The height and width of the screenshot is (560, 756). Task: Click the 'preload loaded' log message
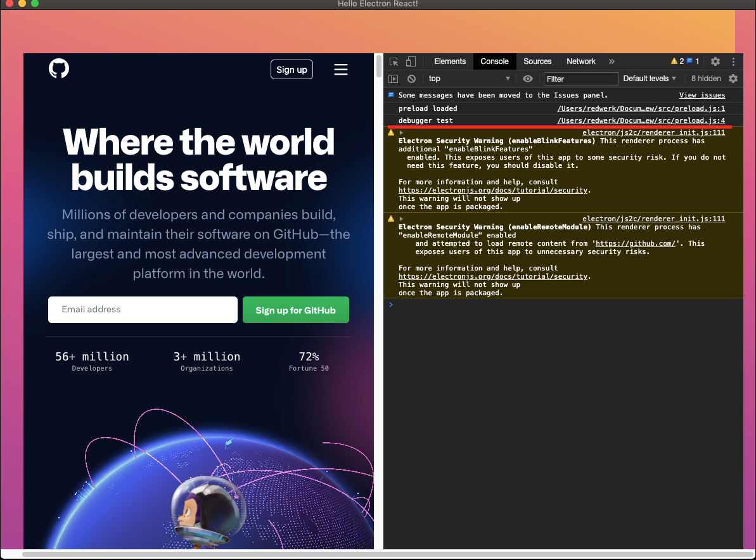(428, 108)
